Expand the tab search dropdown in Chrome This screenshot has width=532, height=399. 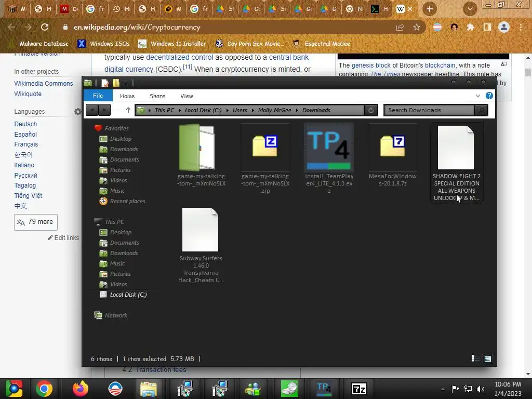tap(470, 9)
